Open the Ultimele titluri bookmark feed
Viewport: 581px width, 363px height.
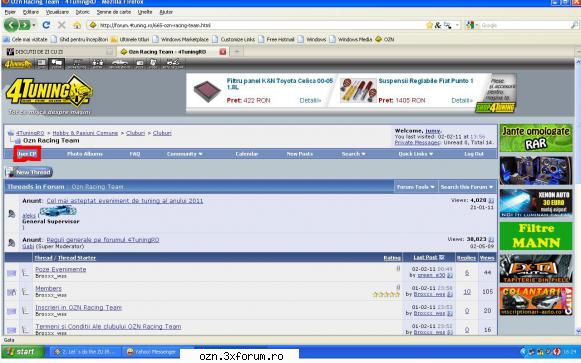[x=130, y=39]
